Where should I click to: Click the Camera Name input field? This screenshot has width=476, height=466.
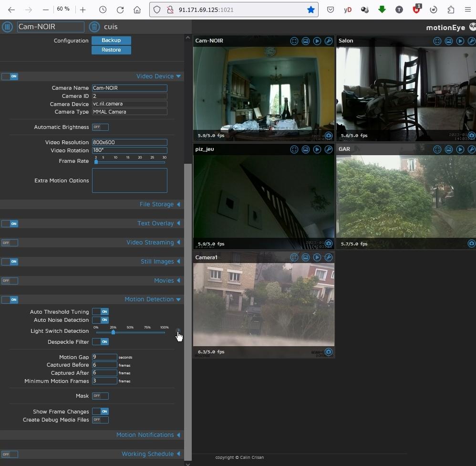(129, 88)
